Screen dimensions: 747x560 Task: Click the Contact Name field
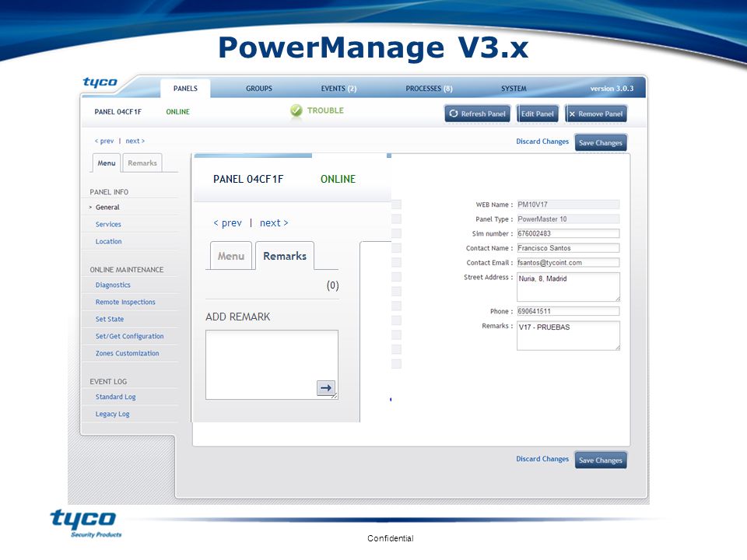tap(568, 248)
